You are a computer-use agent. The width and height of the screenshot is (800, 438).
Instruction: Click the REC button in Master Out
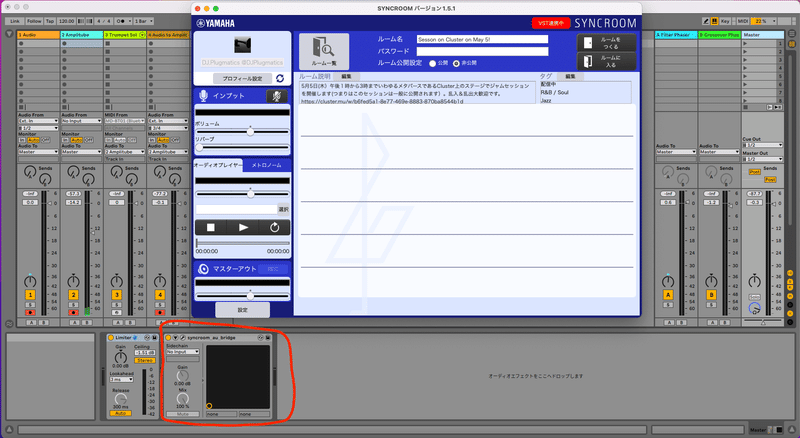pyautogui.click(x=273, y=269)
